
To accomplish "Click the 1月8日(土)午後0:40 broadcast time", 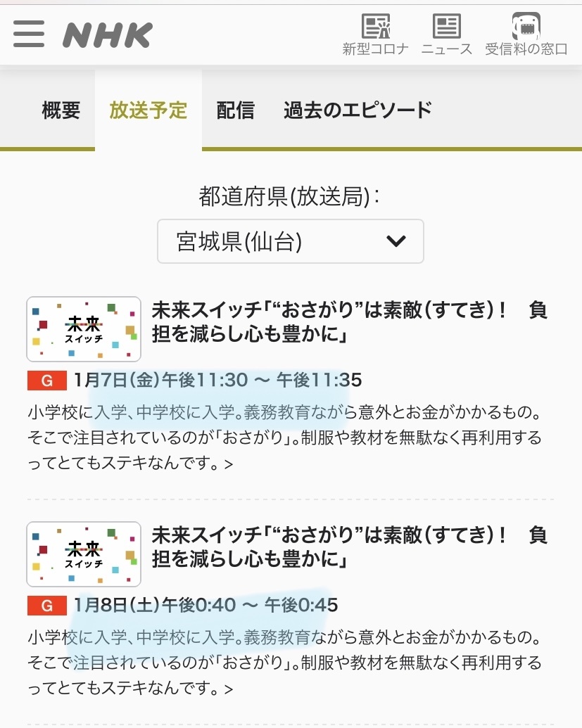I will coord(205,605).
